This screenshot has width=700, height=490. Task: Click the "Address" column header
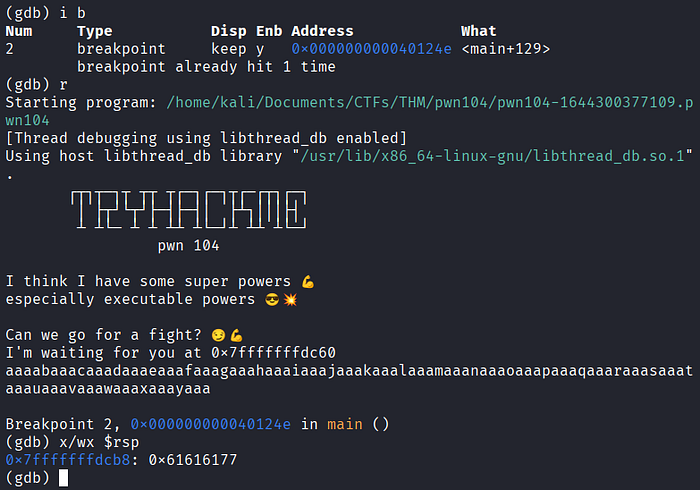(322, 31)
